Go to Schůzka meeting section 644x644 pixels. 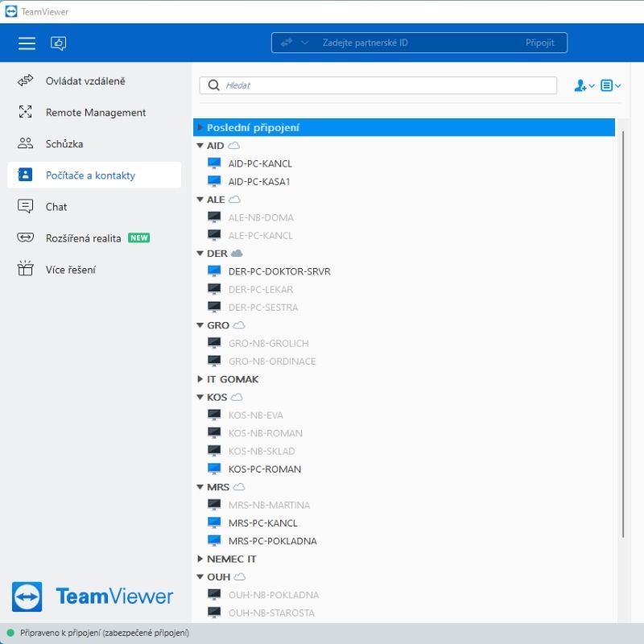[x=94, y=144]
